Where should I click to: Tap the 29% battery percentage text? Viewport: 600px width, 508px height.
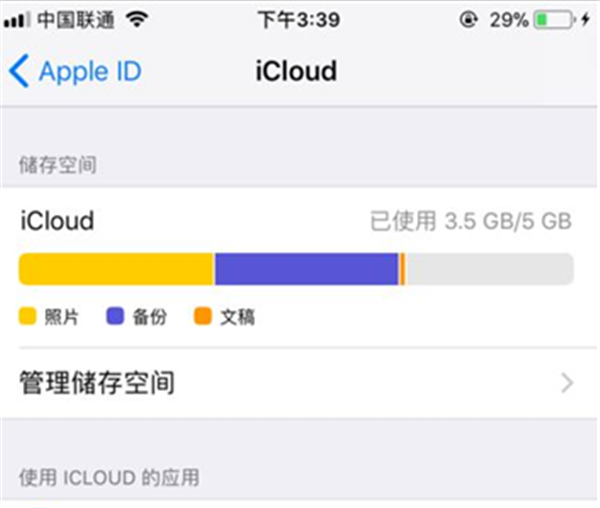[x=508, y=19]
